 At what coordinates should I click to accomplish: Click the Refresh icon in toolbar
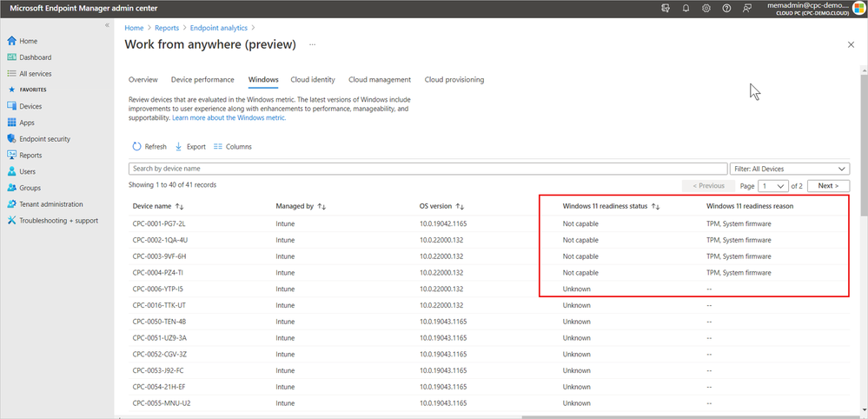[x=136, y=147]
